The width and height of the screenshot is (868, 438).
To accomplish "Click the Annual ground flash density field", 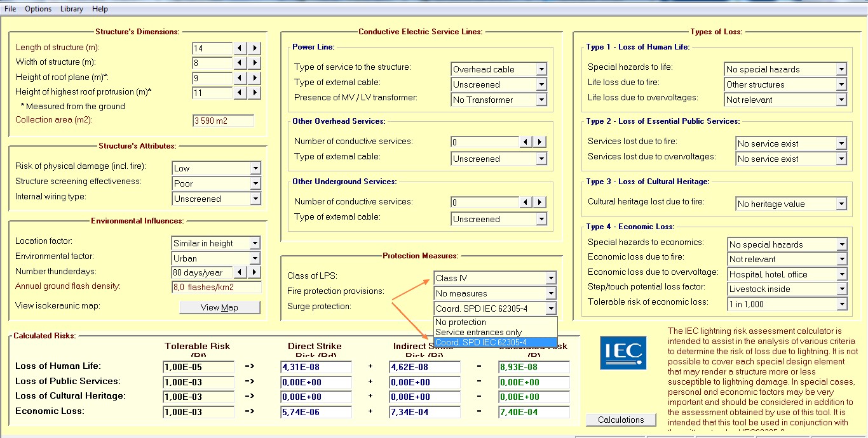I will (x=216, y=287).
